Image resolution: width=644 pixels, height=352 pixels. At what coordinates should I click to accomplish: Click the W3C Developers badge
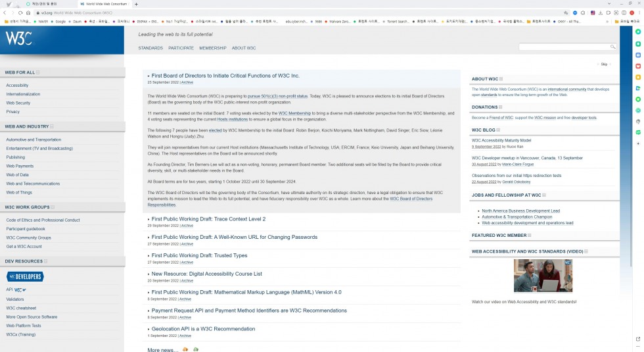(25, 276)
